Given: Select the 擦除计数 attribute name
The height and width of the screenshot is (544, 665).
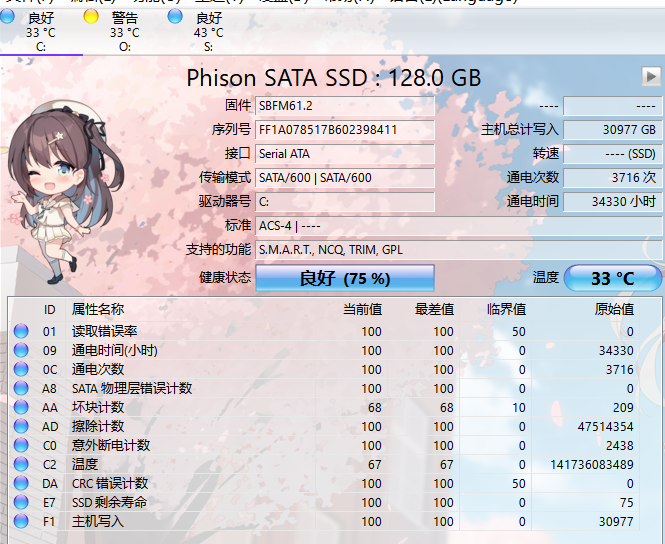Looking at the screenshot, I should point(98,426).
